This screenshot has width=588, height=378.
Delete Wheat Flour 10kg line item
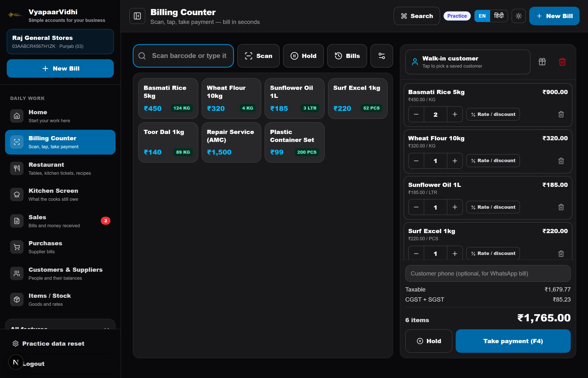click(561, 161)
